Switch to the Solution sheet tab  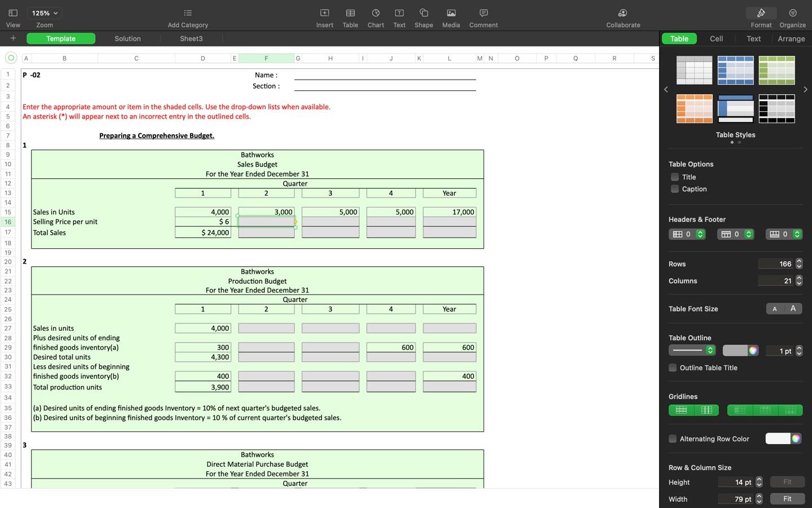[x=127, y=38]
